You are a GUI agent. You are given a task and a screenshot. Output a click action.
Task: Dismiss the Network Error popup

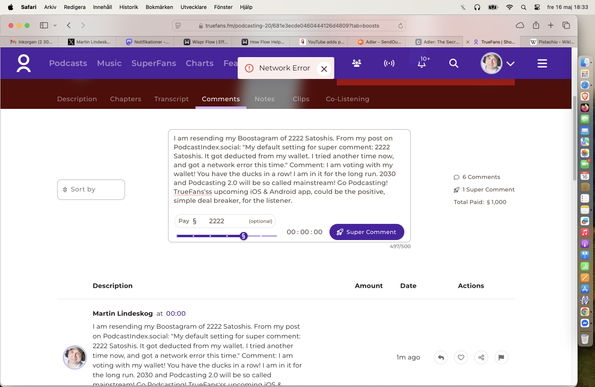[x=324, y=69]
